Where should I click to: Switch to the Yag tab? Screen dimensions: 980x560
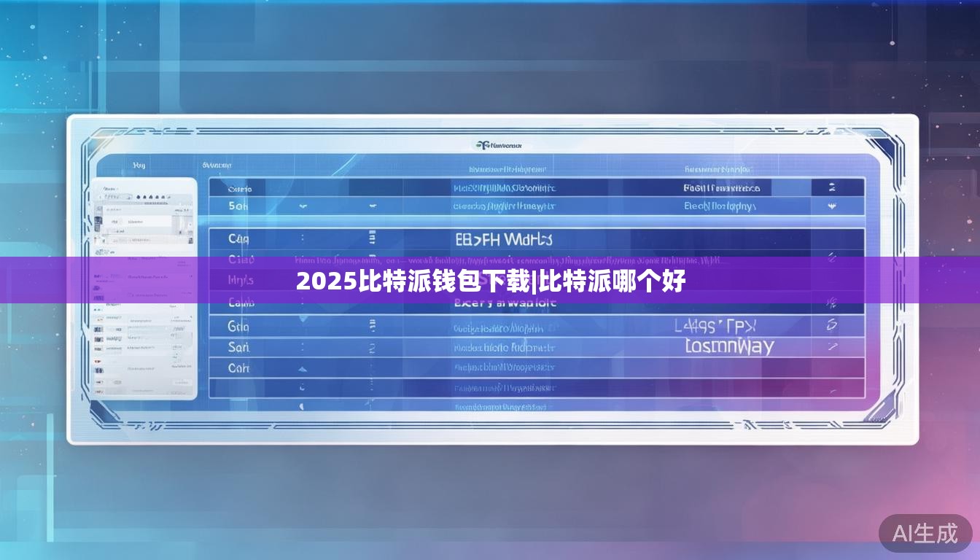139,165
